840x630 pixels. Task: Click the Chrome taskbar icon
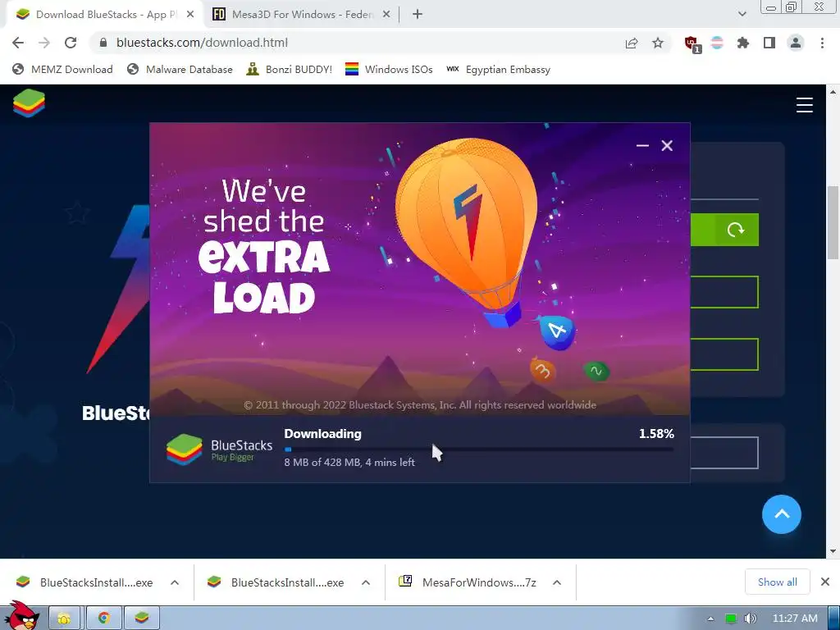coord(103,619)
